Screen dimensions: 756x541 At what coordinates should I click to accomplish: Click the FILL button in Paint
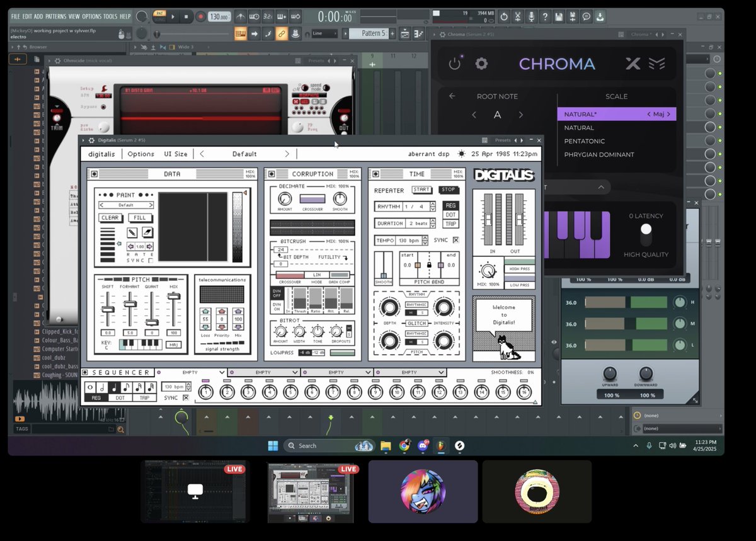140,218
